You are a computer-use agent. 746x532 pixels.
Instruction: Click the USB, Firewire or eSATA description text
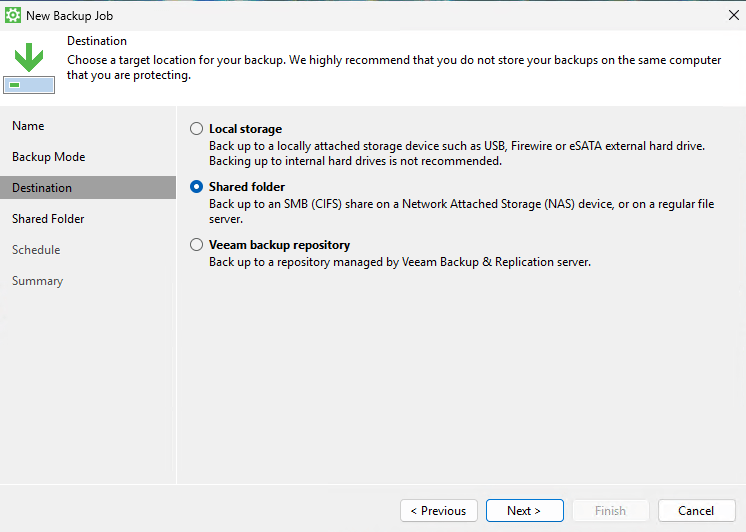pyautogui.click(x=457, y=153)
